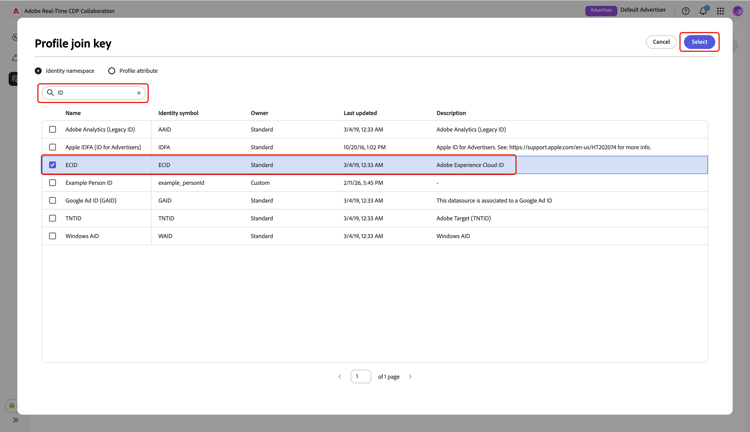This screenshot has width=750, height=432.
Task: Open the user profile avatar
Action: (738, 11)
